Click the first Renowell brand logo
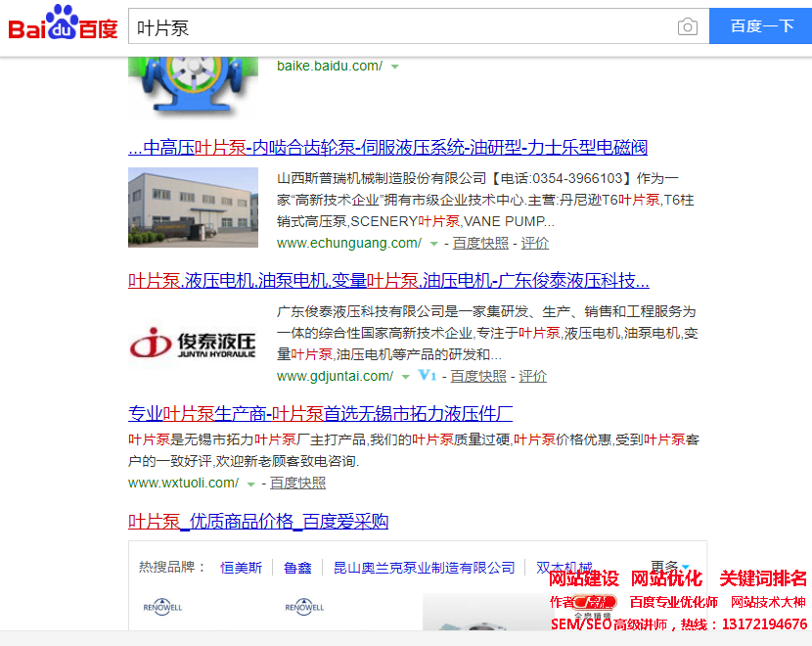812x646 pixels. 161,608
